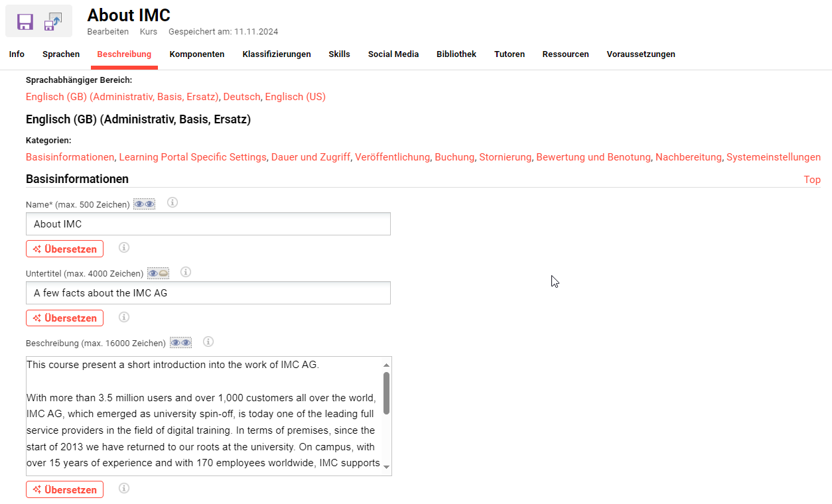The width and height of the screenshot is (832, 504).
Task: Switch to the Komponenten tab
Action: tap(197, 54)
